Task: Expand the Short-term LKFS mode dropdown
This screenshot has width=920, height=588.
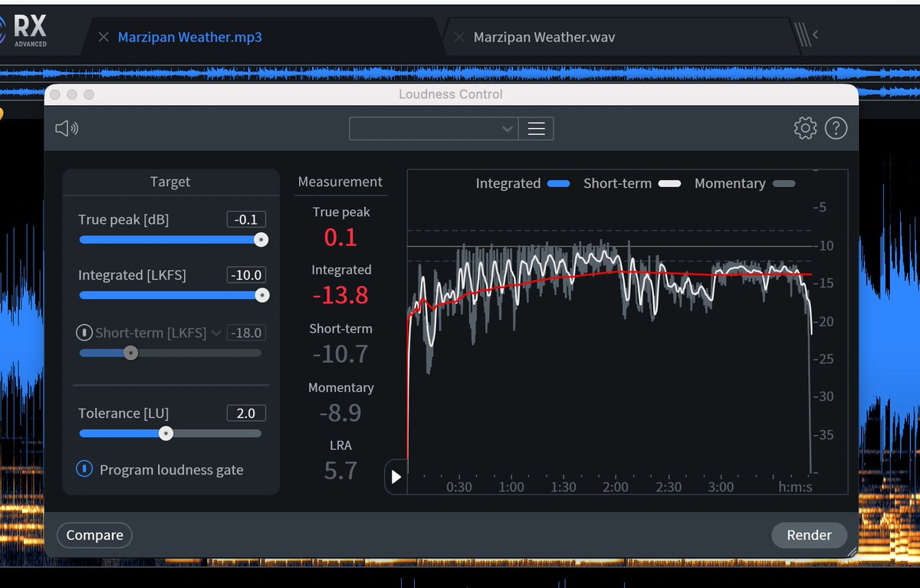Action: [216, 333]
